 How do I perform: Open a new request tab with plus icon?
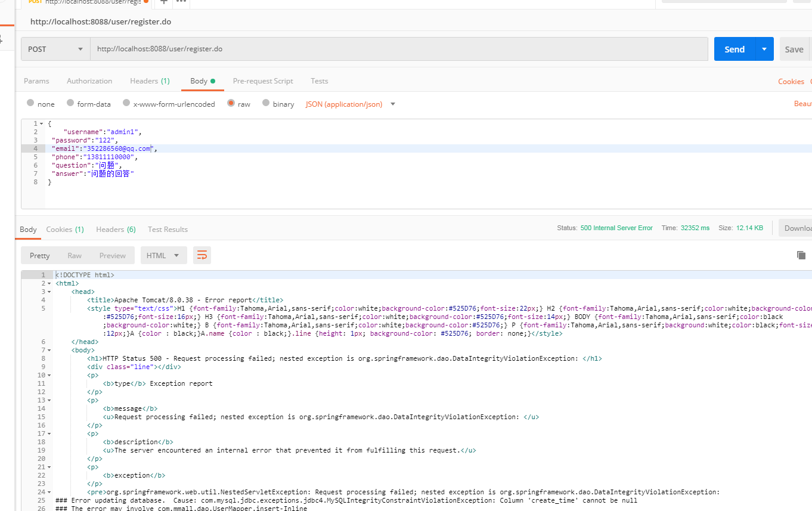[163, 2]
